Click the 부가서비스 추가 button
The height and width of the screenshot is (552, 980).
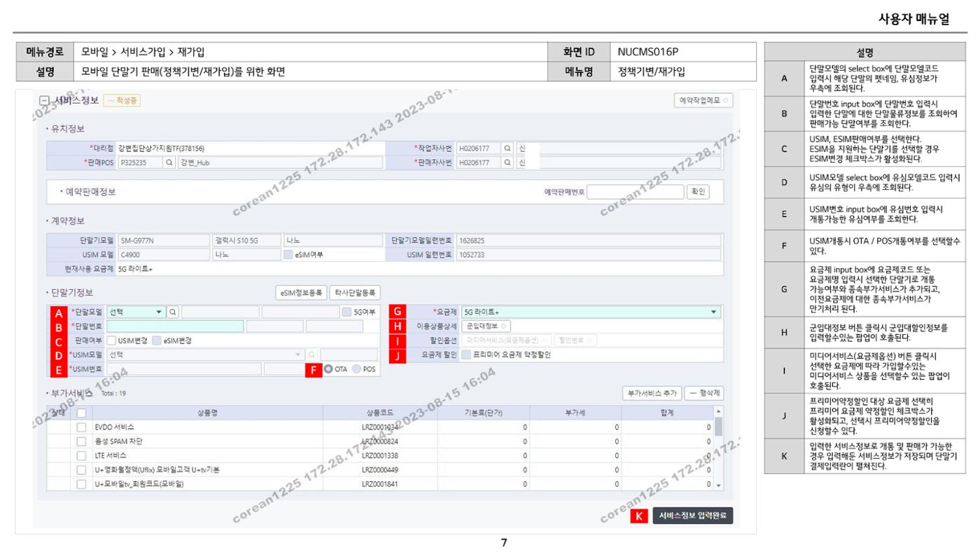[651, 393]
